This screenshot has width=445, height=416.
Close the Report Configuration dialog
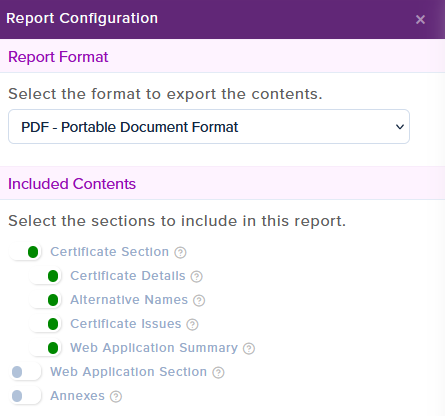click(x=420, y=19)
